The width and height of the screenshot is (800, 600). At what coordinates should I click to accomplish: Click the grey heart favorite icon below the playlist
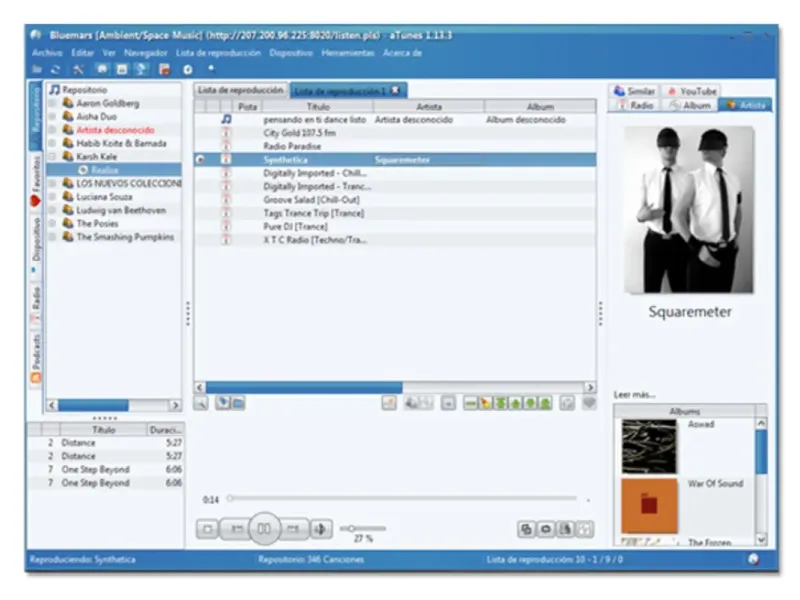click(589, 403)
